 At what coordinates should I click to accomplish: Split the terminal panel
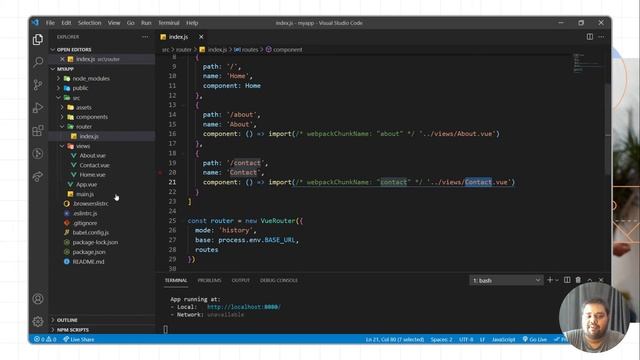[567, 280]
